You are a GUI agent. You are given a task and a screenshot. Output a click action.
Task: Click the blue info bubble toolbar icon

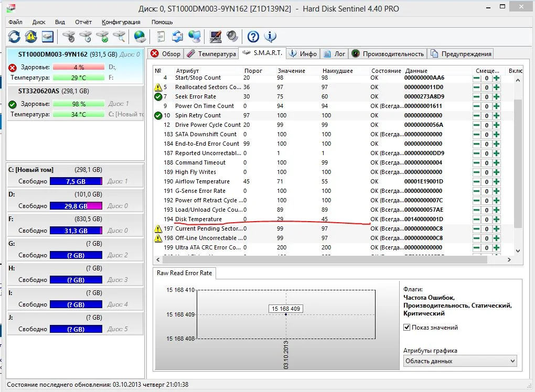pos(270,36)
